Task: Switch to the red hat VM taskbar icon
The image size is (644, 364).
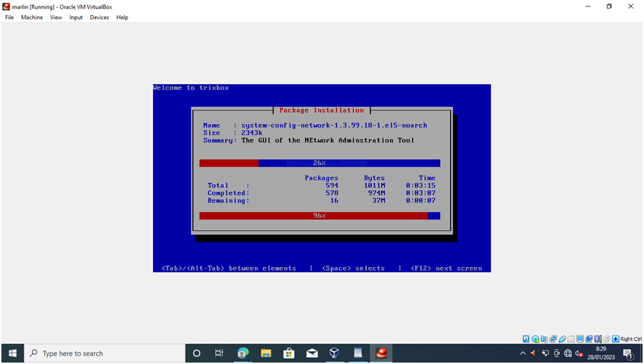Action: [381, 353]
